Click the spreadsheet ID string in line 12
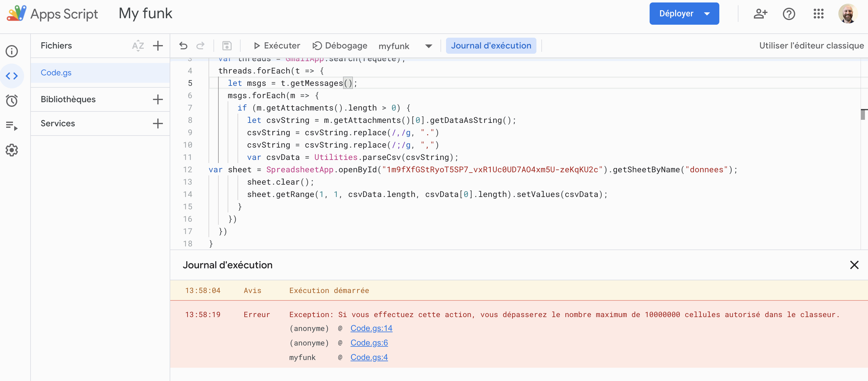The image size is (868, 381). coord(492,170)
